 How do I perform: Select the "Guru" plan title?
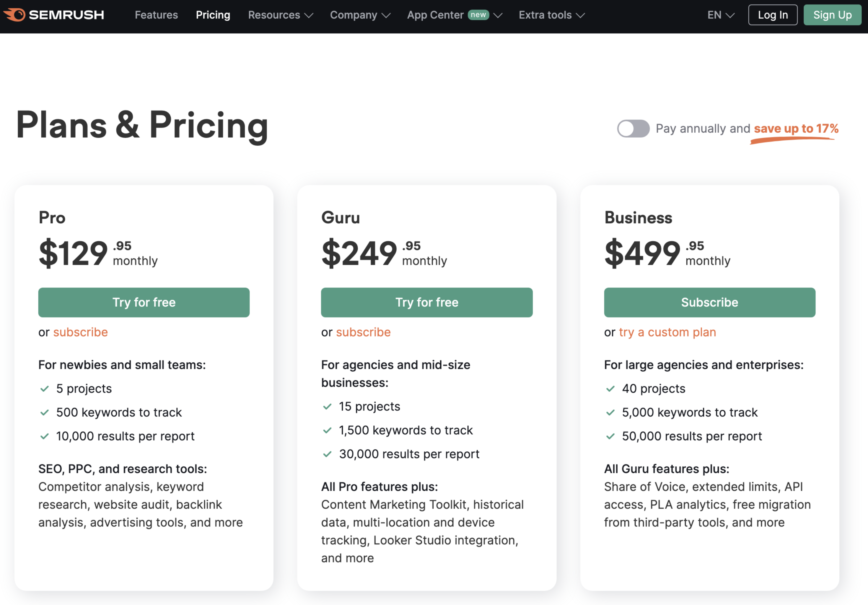tap(341, 218)
